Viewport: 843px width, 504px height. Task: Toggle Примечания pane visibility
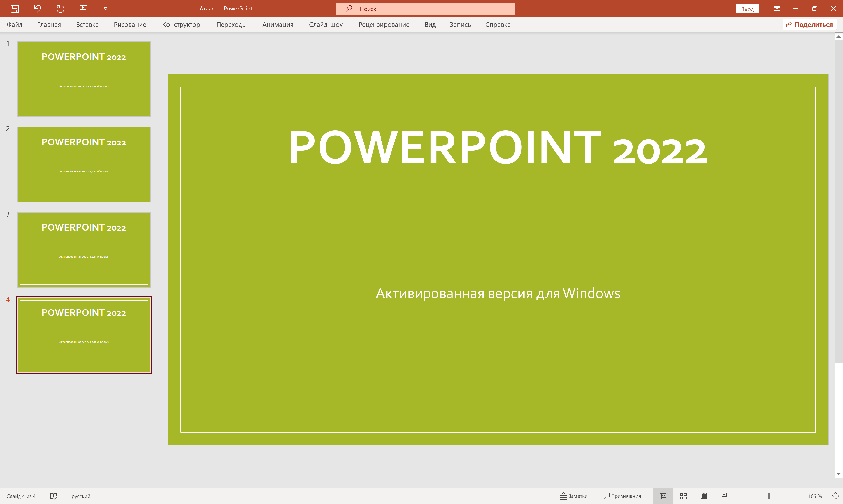(x=622, y=496)
